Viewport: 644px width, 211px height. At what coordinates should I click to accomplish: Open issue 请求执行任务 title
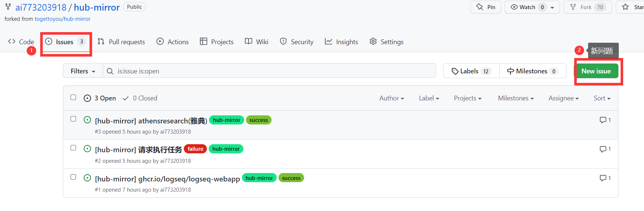pos(139,150)
